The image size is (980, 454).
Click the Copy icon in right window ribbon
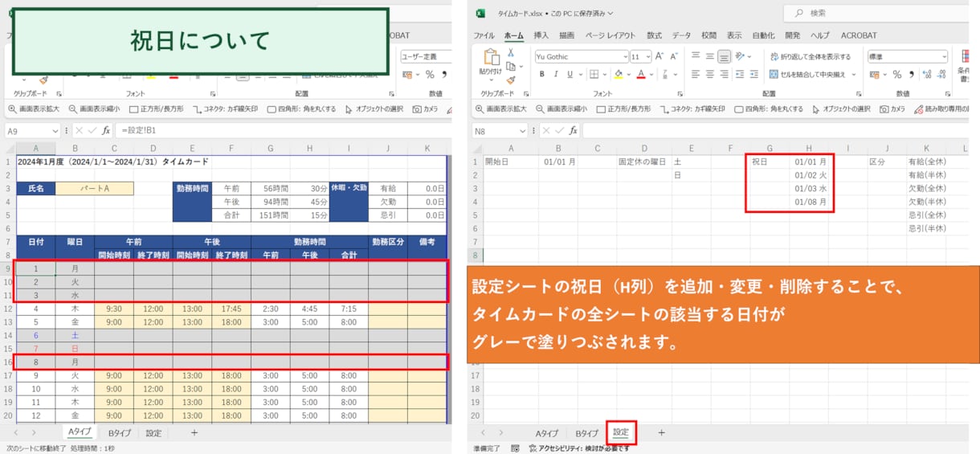point(510,67)
